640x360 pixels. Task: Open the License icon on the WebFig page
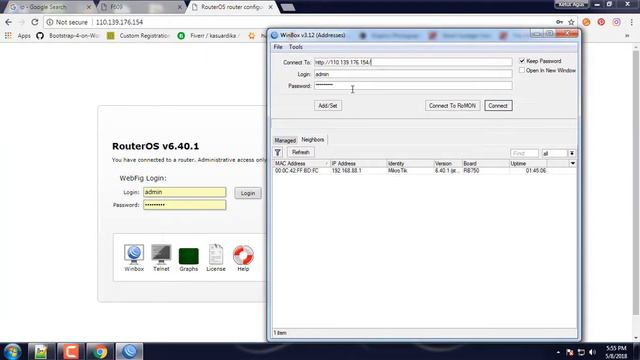216,258
